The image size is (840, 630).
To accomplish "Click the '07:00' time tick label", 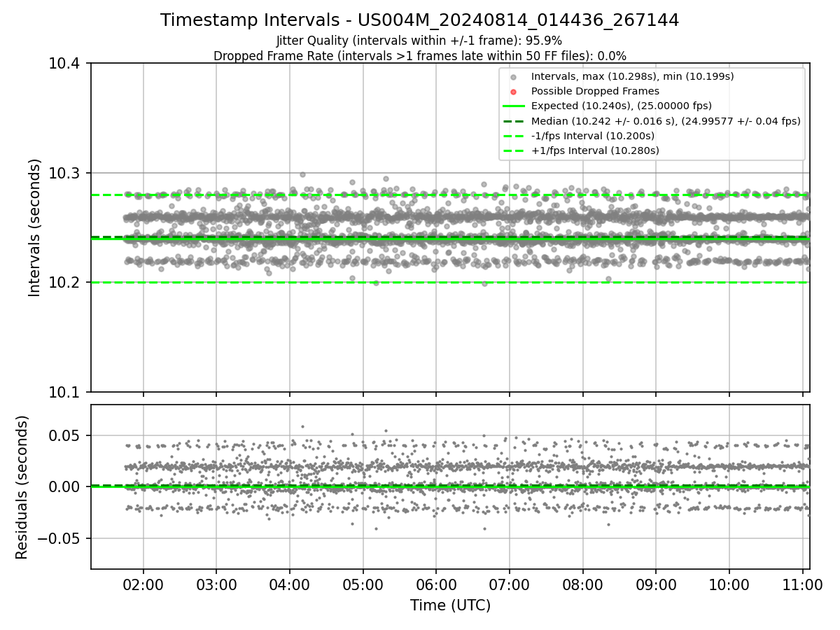I will coord(510,585).
